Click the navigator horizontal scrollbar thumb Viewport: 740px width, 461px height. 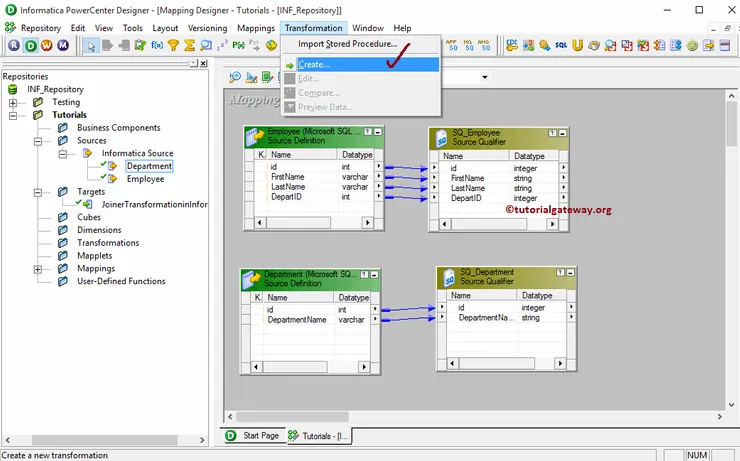tap(104, 440)
